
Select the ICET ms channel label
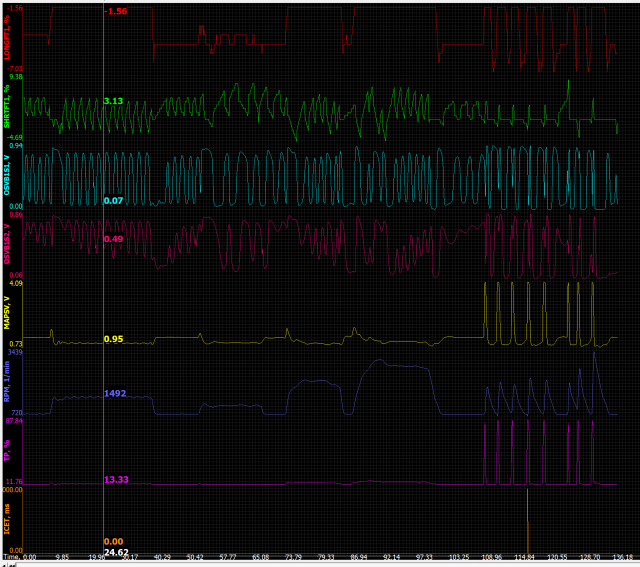tap(9, 522)
